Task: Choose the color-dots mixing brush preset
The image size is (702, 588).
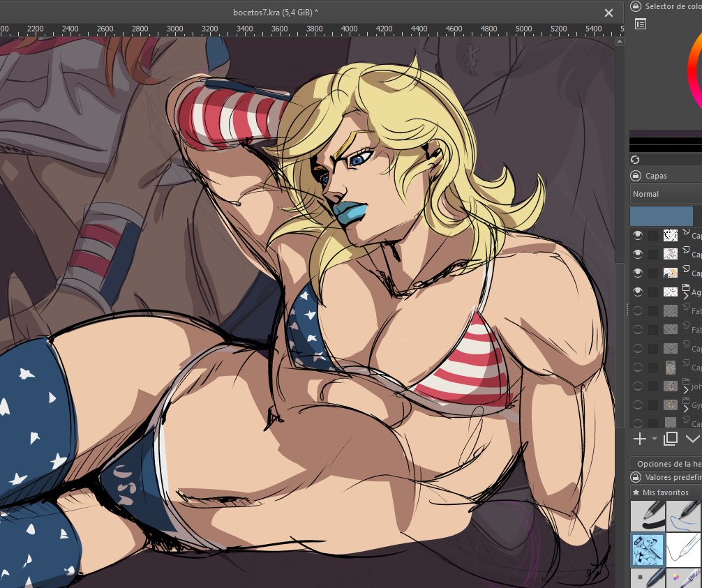Action: [684, 578]
